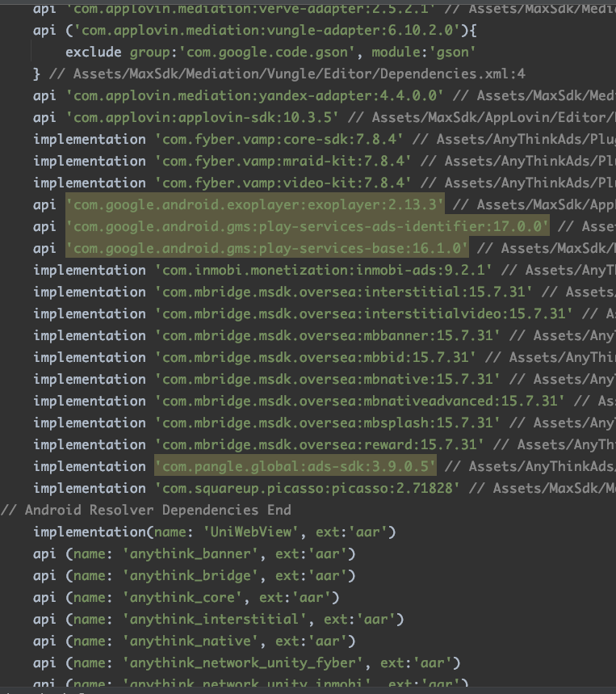616x694 pixels.
Task: Click the 'anythink_native' aar line
Action: point(194,641)
